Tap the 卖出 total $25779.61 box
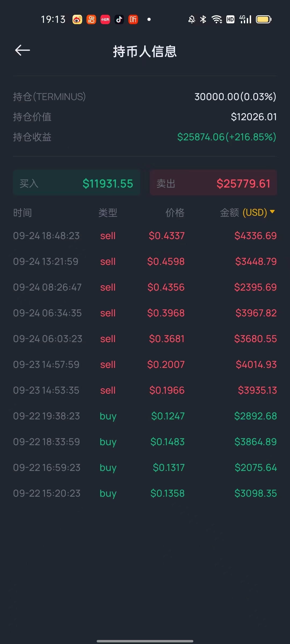 tap(213, 184)
